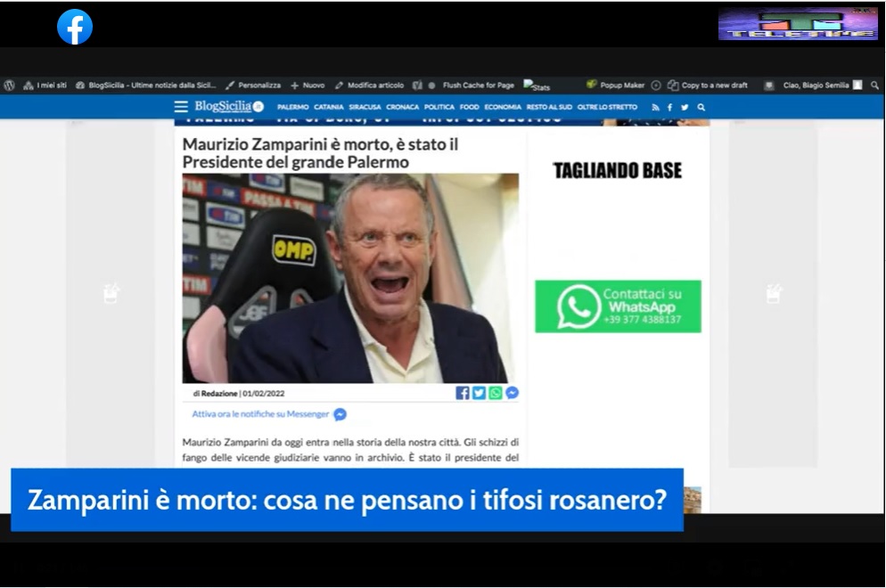Share article with Messenger icon

point(512,393)
